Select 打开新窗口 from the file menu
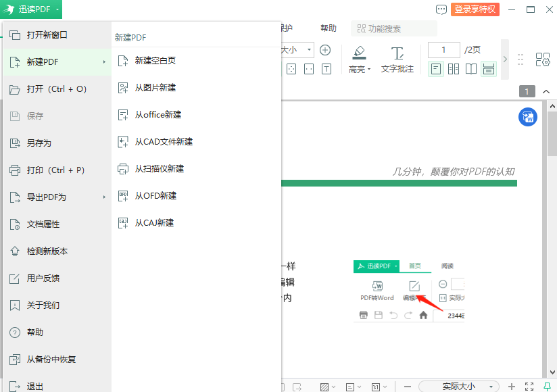Image resolution: width=557 pixels, height=392 pixels. [57, 34]
